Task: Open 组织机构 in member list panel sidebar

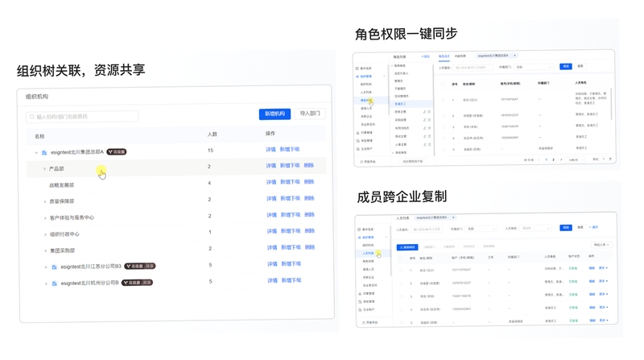Action: 368,246
